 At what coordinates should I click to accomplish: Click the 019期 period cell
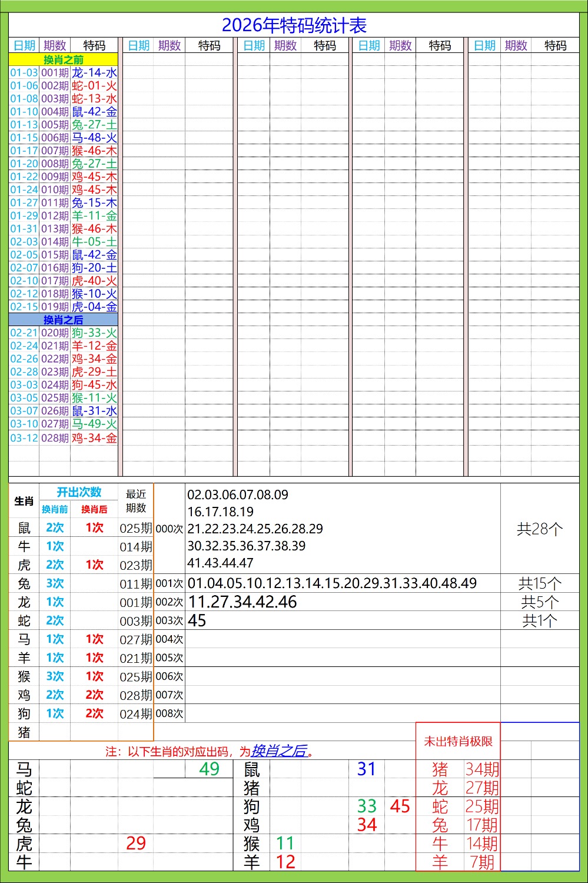55,307
